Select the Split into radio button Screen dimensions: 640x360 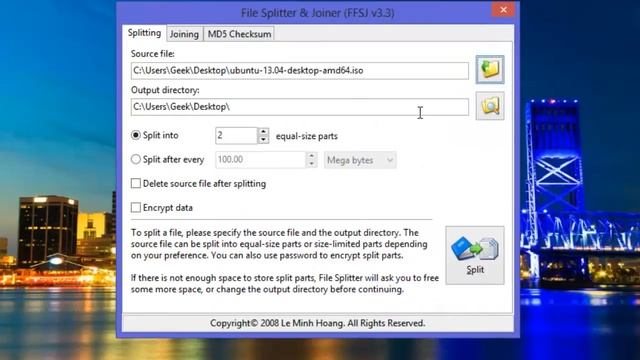pos(136,135)
